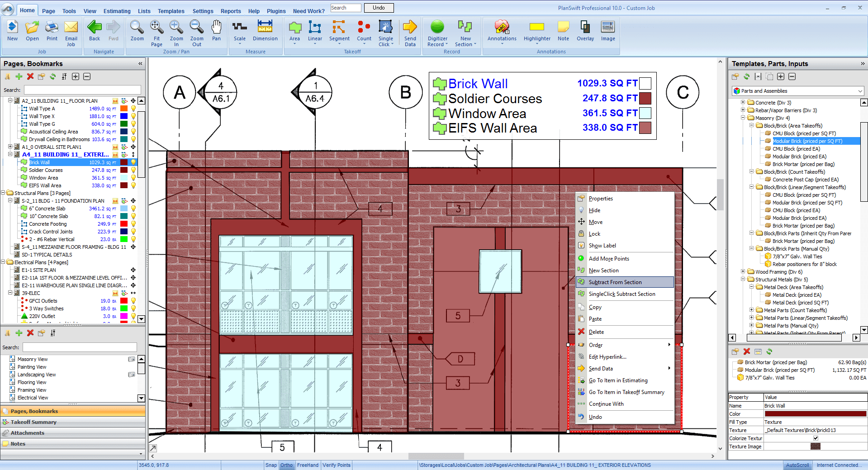Switch to the Takeoff Summary tab
Screen dimensions: 868x470
click(x=33, y=422)
